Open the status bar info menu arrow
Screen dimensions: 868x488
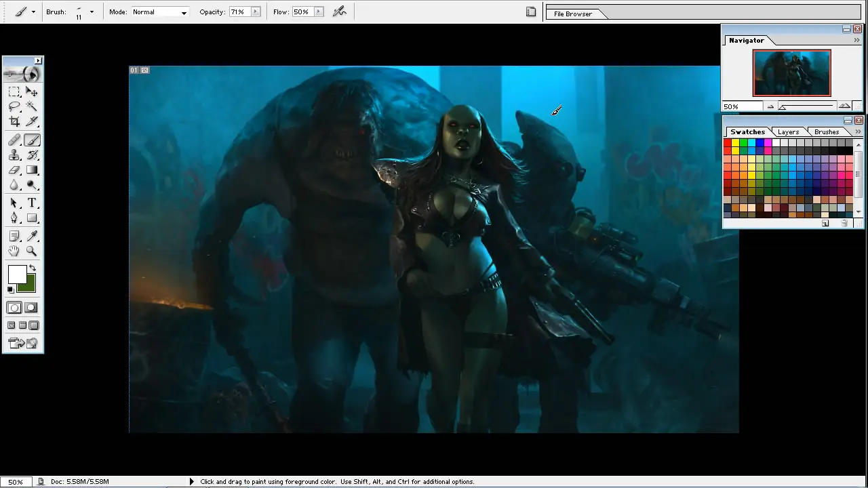tap(191, 482)
